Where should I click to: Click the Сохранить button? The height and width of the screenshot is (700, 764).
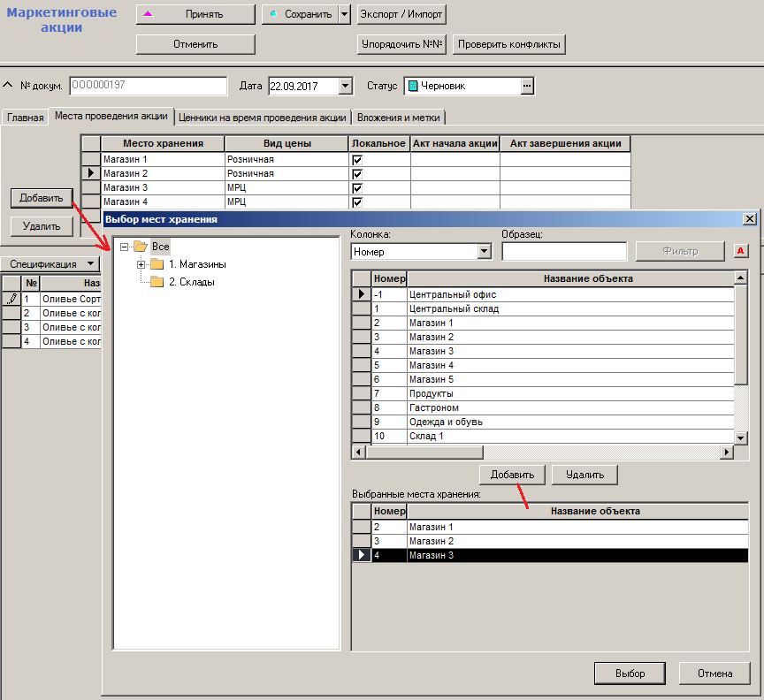(300, 14)
